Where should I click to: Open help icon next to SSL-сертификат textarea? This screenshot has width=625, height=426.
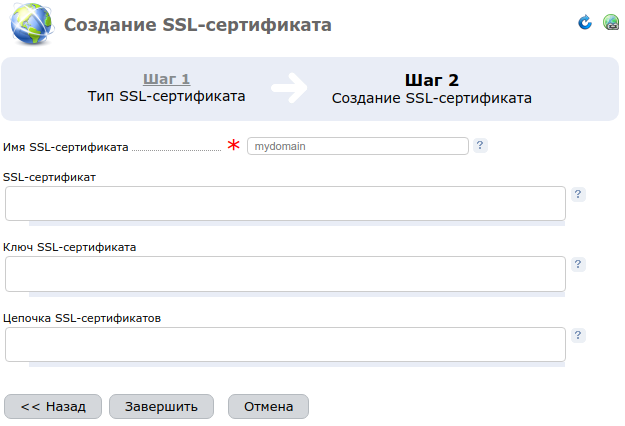pyautogui.click(x=578, y=194)
